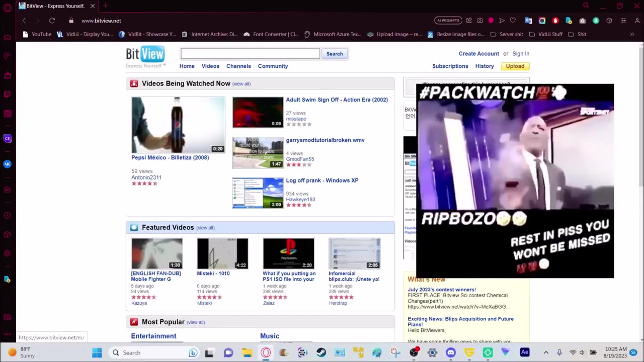Open the PlayStation PS1 ISO video thumbnail
The image size is (644, 362).
click(288, 253)
